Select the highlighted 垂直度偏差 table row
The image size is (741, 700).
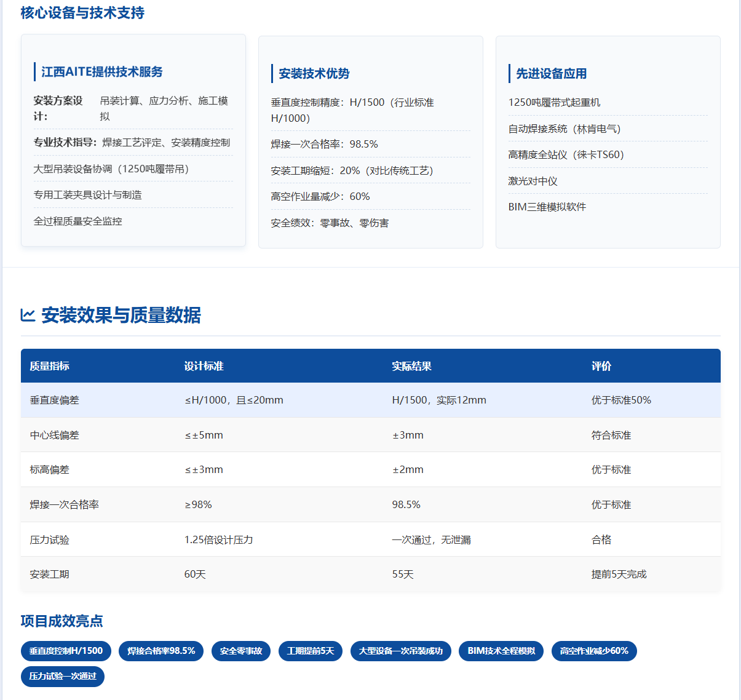[x=370, y=400]
